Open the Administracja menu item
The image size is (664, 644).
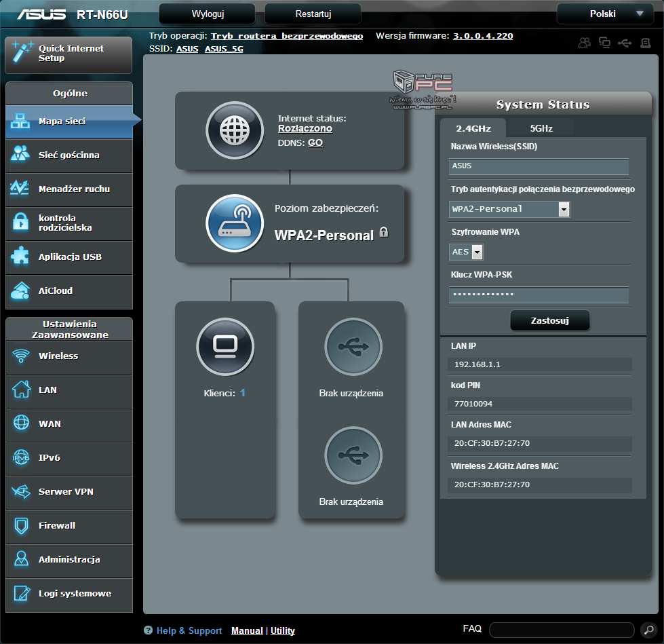69,560
